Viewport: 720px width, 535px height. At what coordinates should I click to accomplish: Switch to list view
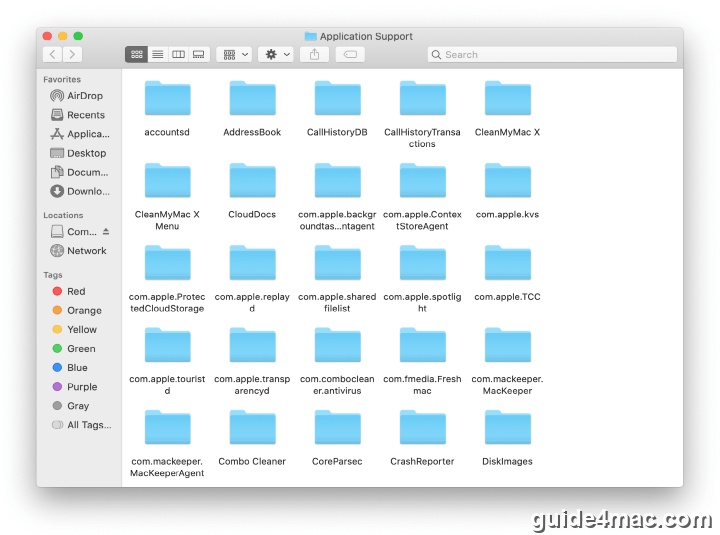coord(158,54)
